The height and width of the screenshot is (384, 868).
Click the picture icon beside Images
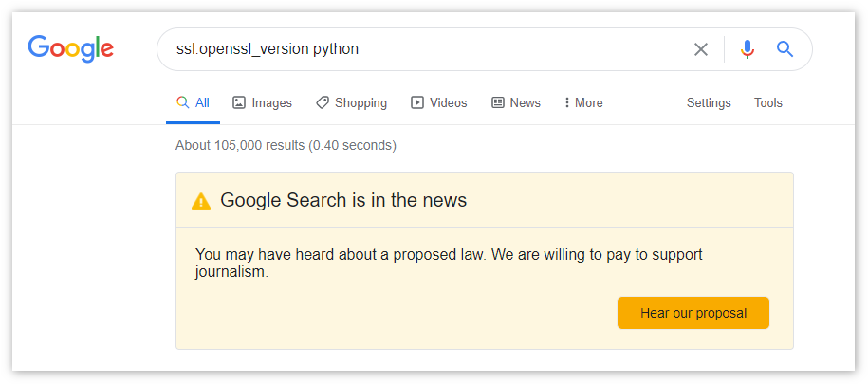239,102
